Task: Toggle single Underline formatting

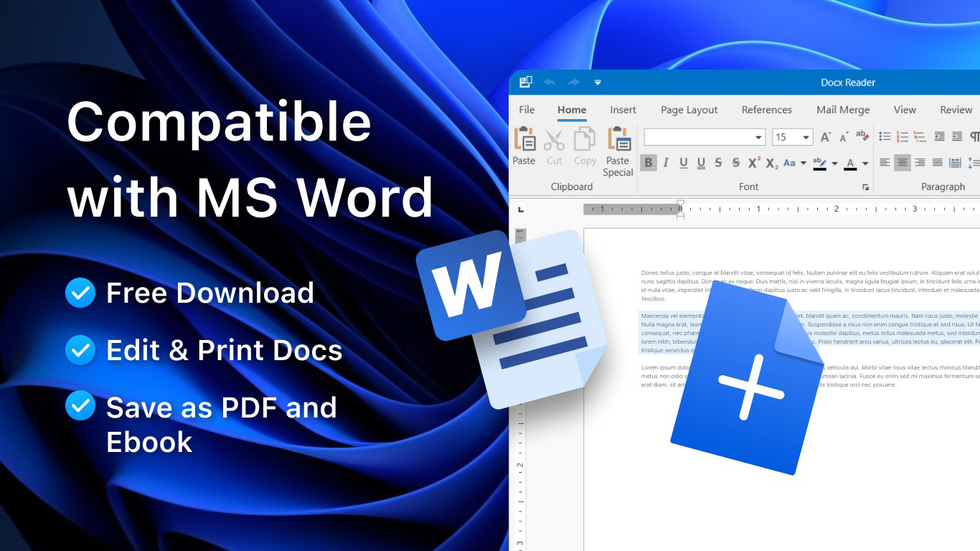Action: point(683,163)
